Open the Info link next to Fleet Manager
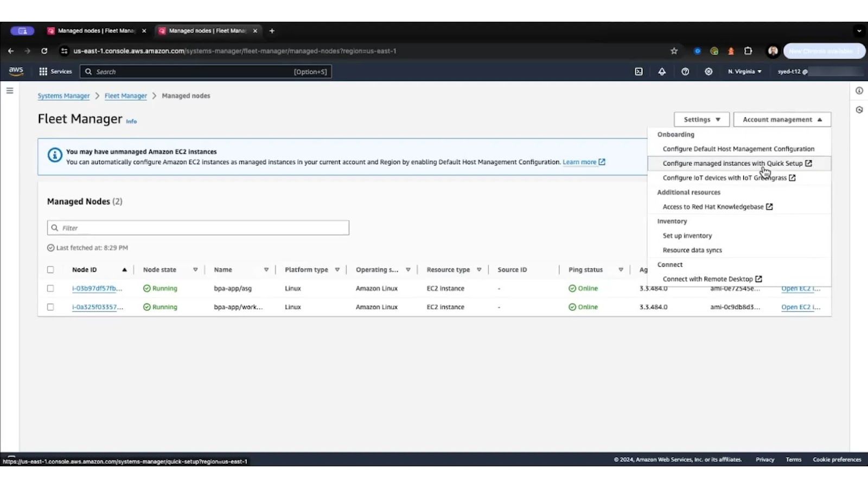The height and width of the screenshot is (488, 868). (131, 121)
